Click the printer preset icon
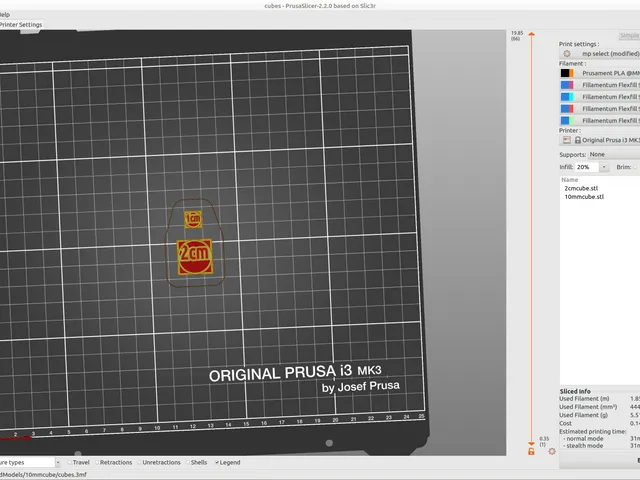Screen dimensions: 640x480 point(567,140)
